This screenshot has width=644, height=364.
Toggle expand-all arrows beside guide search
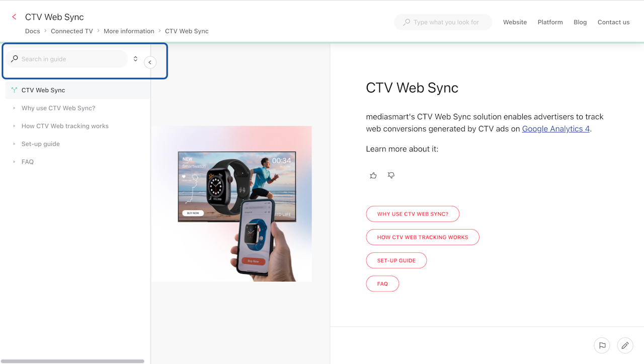pyautogui.click(x=135, y=59)
